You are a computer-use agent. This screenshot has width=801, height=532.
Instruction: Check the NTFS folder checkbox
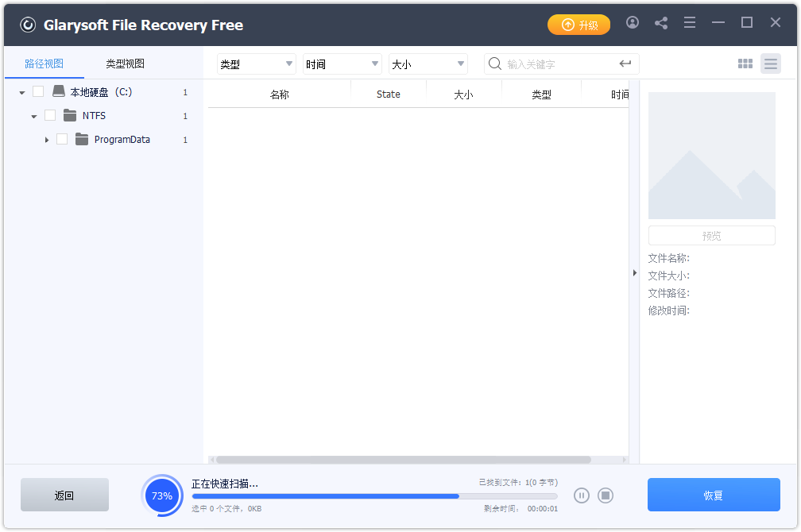tap(49, 115)
